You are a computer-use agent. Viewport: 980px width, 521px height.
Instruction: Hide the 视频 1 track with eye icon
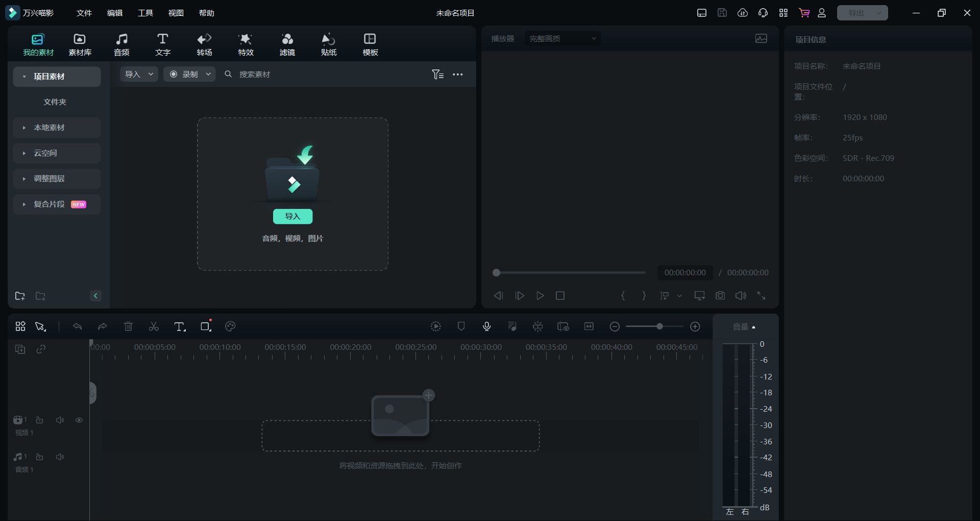click(79, 420)
